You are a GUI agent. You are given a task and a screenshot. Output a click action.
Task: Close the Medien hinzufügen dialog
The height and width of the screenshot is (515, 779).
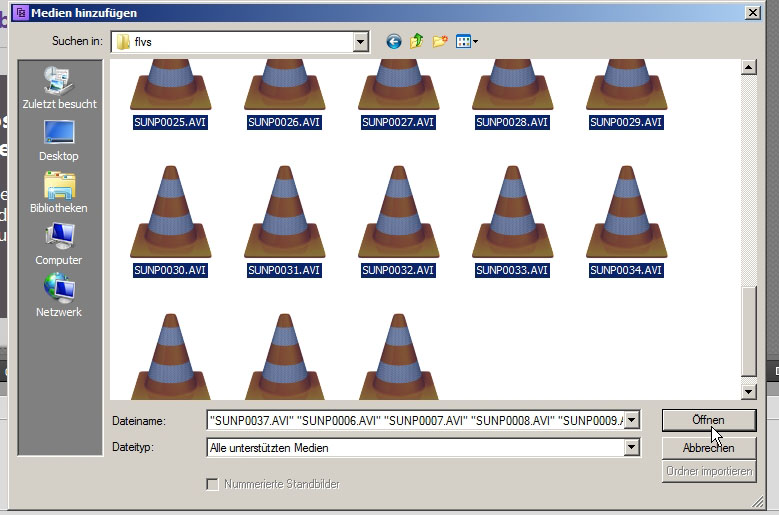[753, 12]
